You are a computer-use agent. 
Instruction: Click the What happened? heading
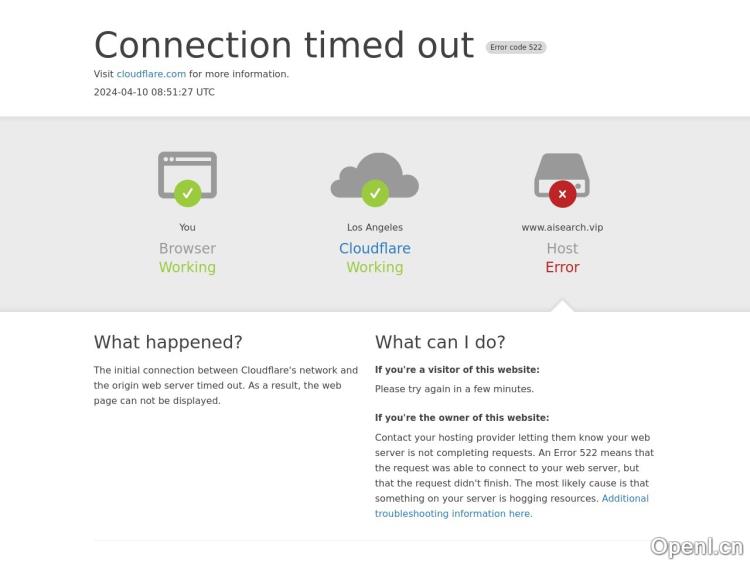pos(168,342)
